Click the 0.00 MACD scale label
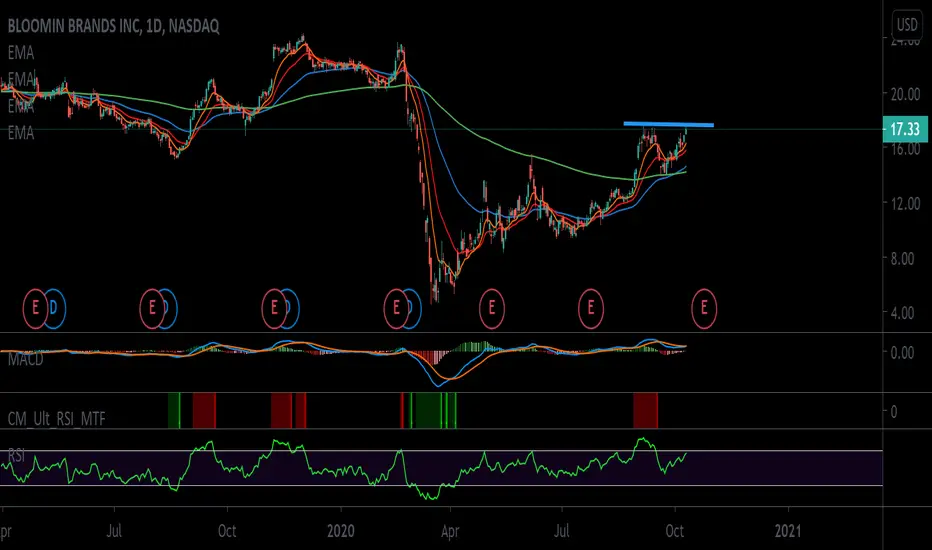 [902, 353]
